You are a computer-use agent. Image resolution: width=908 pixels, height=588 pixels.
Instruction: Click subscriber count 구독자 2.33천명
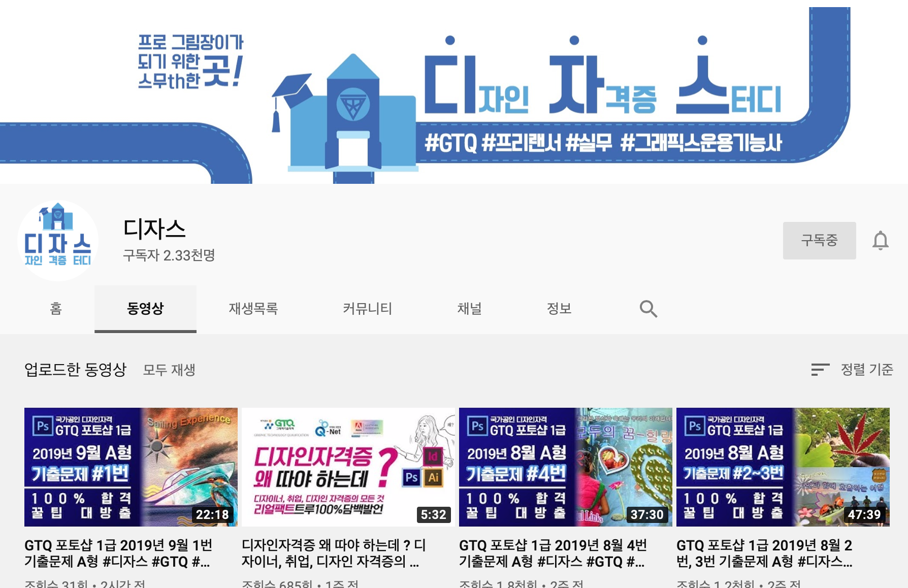click(x=169, y=255)
